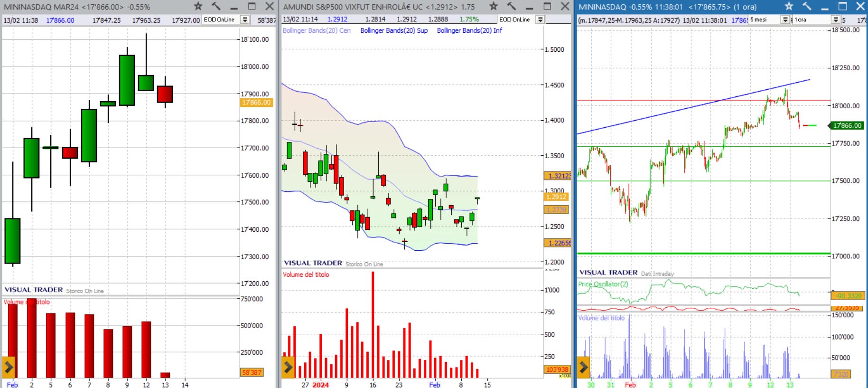Click the -90.3320 oscillator value tag
868x388 pixels.
tap(848, 296)
